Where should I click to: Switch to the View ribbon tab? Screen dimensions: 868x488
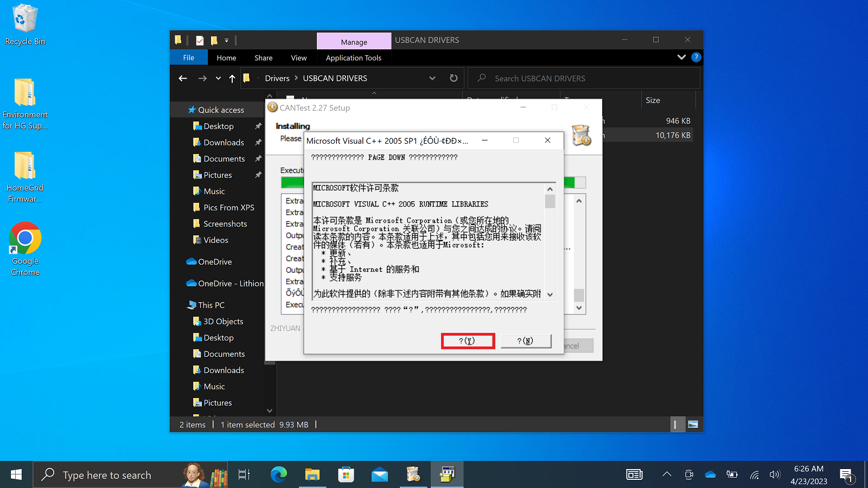click(299, 57)
